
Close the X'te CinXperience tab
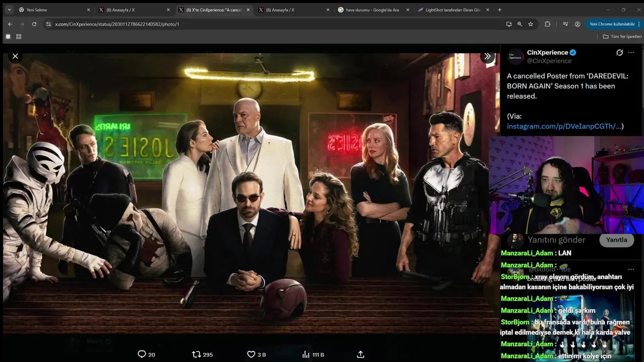point(248,10)
